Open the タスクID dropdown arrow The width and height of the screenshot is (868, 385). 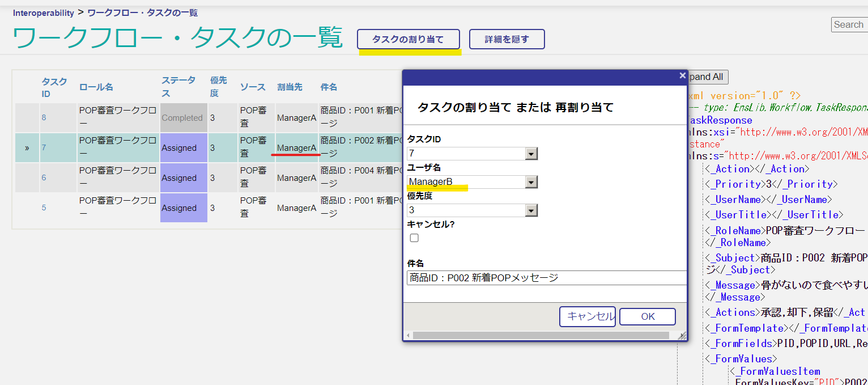tap(531, 154)
